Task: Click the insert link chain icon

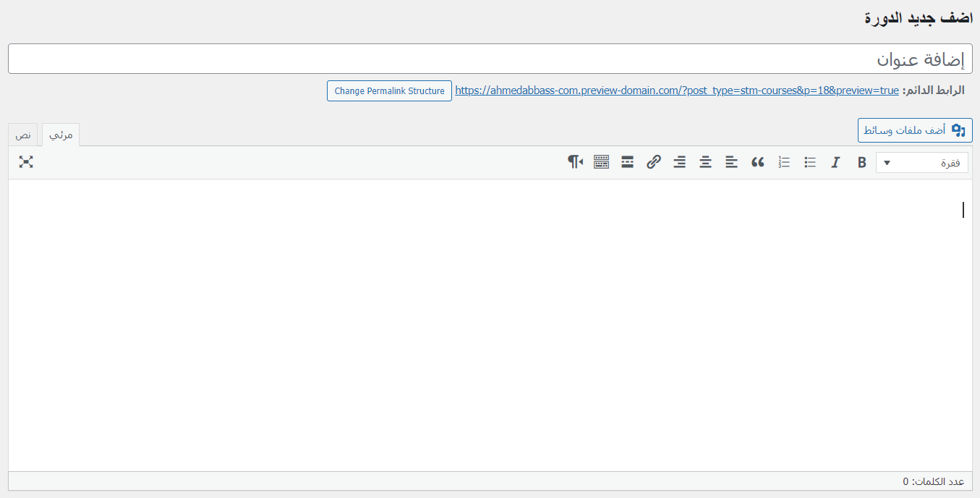Action: click(654, 162)
